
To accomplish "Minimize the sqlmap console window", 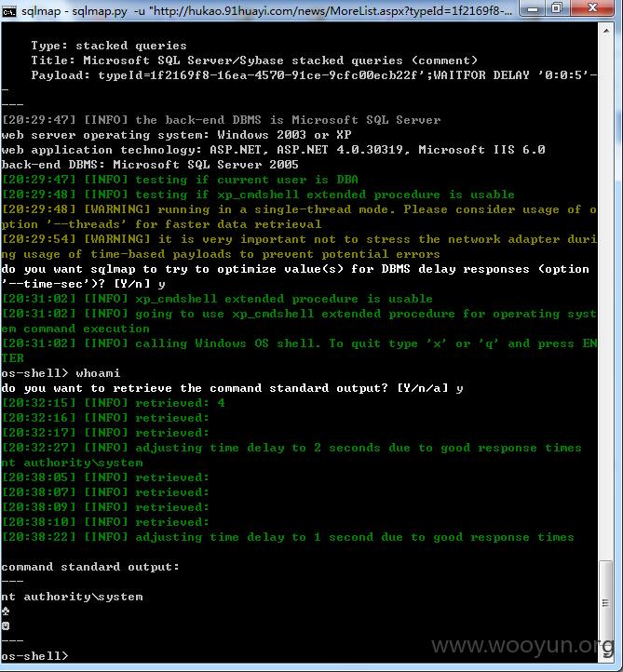I will coord(532,8).
